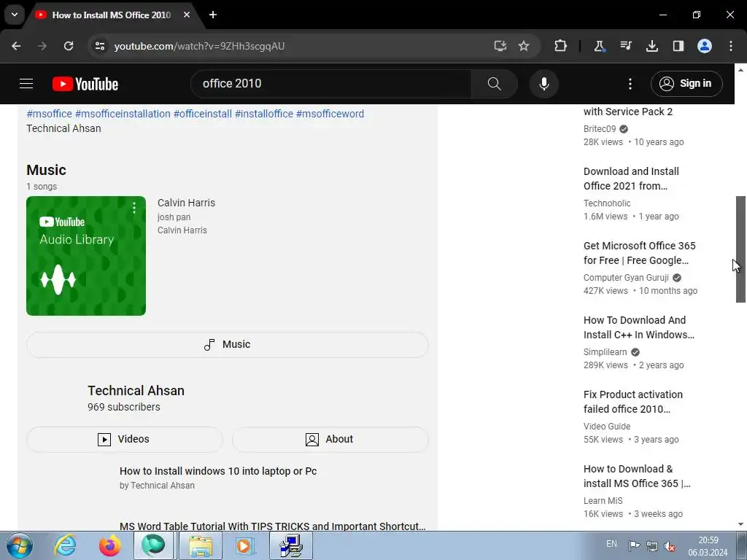The height and width of the screenshot is (560, 747).
Task: Open the channel's Videos button
Action: tap(124, 439)
